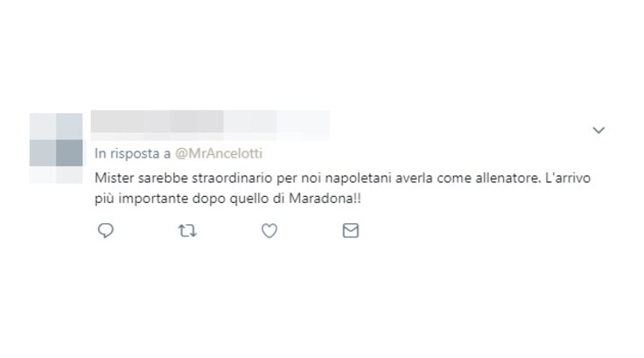Share the tweet by direct message

coord(351,230)
